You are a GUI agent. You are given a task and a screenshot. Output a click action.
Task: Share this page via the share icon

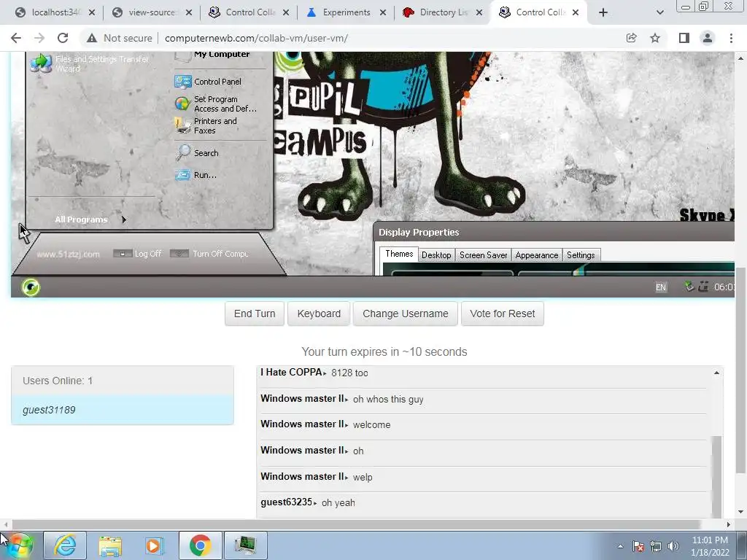pos(631,38)
